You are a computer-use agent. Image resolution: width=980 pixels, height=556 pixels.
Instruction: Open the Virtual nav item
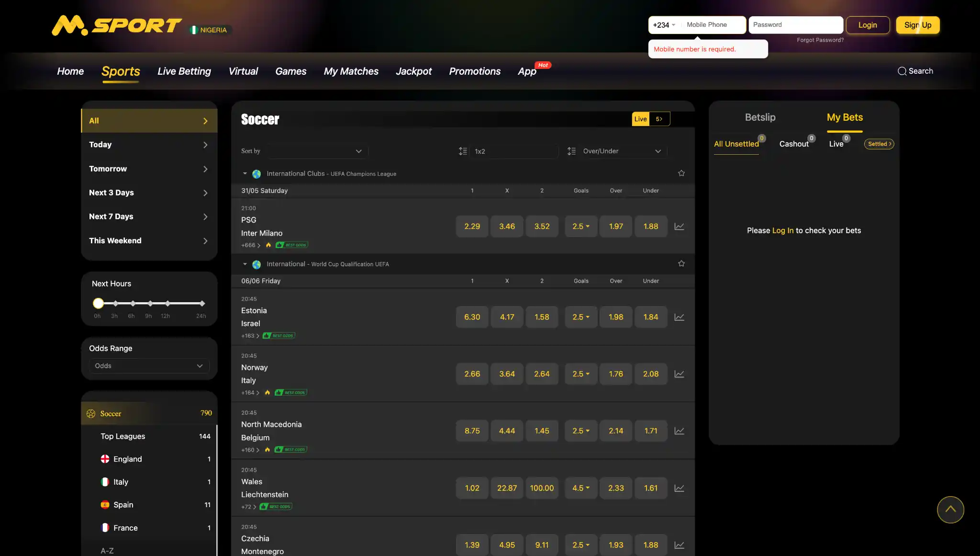243,71
